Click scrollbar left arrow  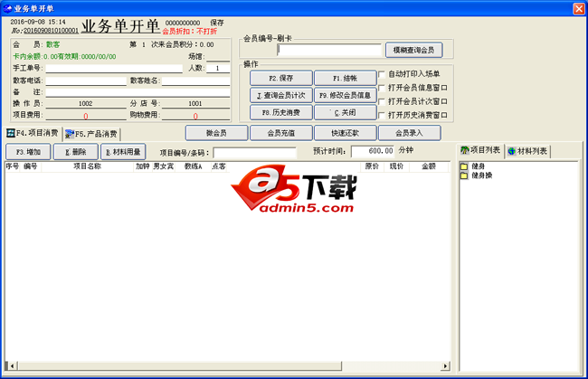(13, 365)
